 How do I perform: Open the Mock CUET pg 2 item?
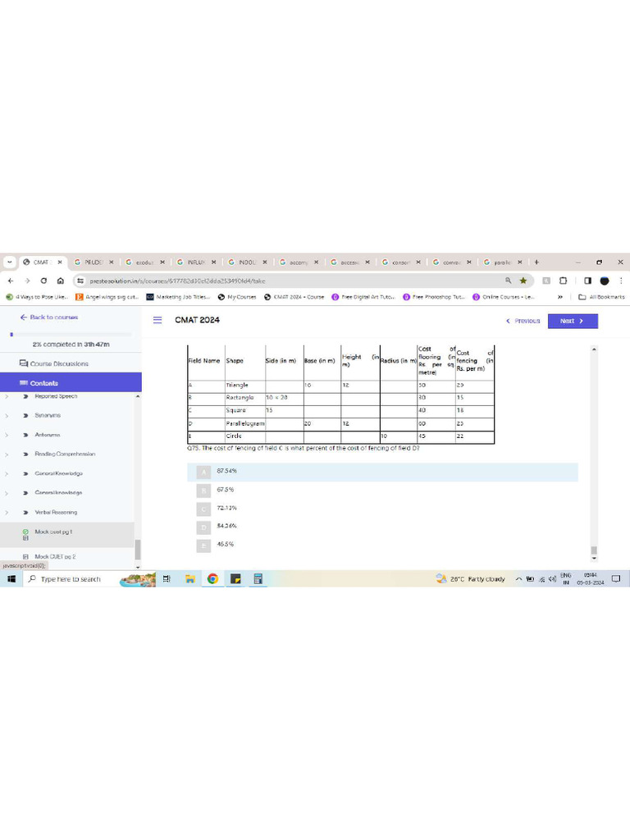point(67,557)
